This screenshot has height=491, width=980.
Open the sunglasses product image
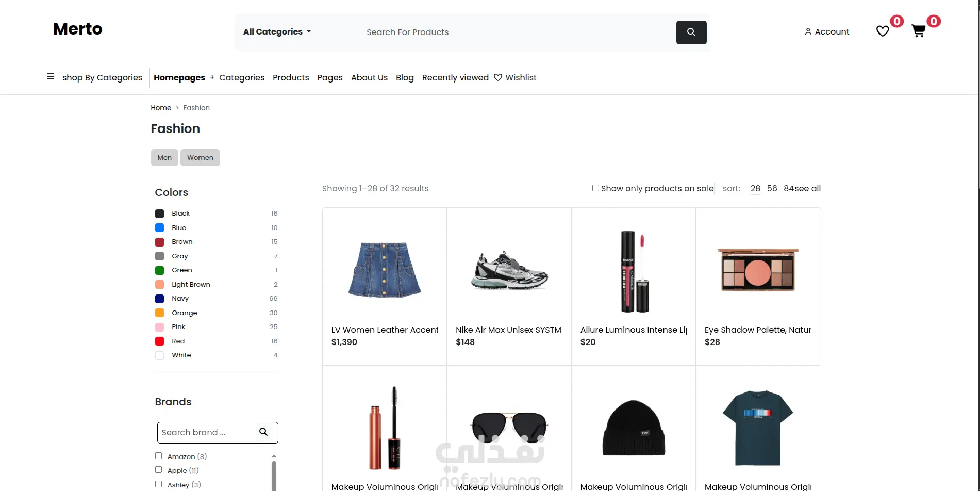(509, 428)
